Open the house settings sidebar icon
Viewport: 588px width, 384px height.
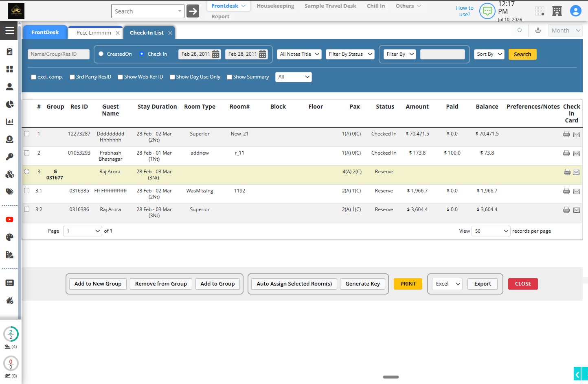point(10,300)
